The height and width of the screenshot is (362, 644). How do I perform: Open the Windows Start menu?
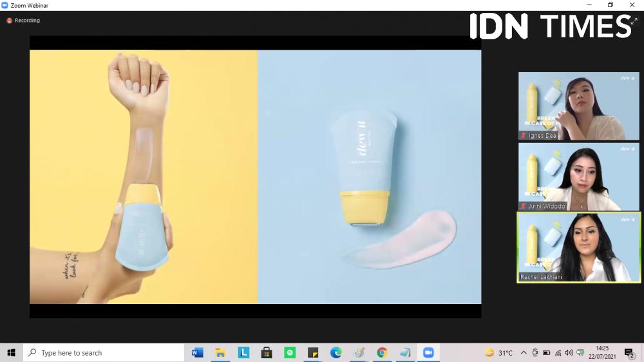[x=11, y=352]
